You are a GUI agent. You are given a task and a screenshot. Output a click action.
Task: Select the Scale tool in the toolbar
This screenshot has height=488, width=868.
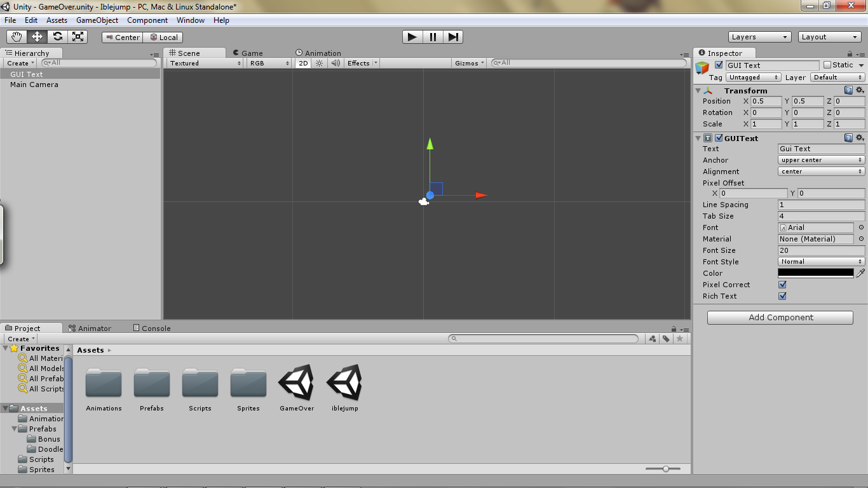[78, 37]
